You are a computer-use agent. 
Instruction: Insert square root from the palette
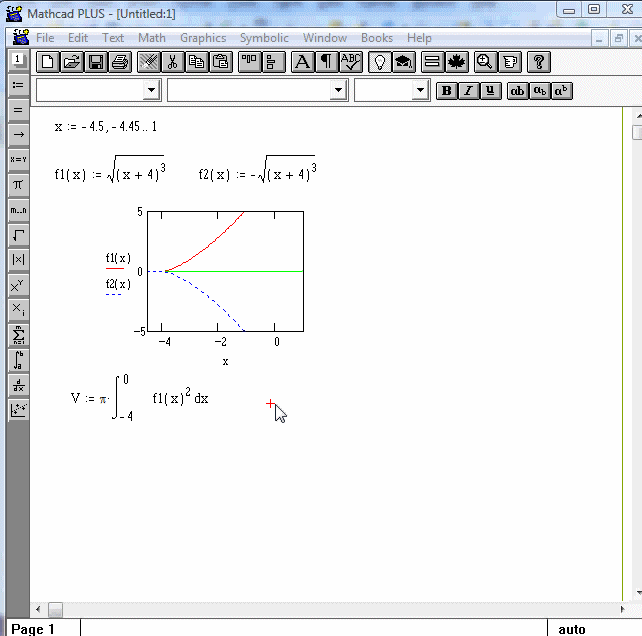18,235
